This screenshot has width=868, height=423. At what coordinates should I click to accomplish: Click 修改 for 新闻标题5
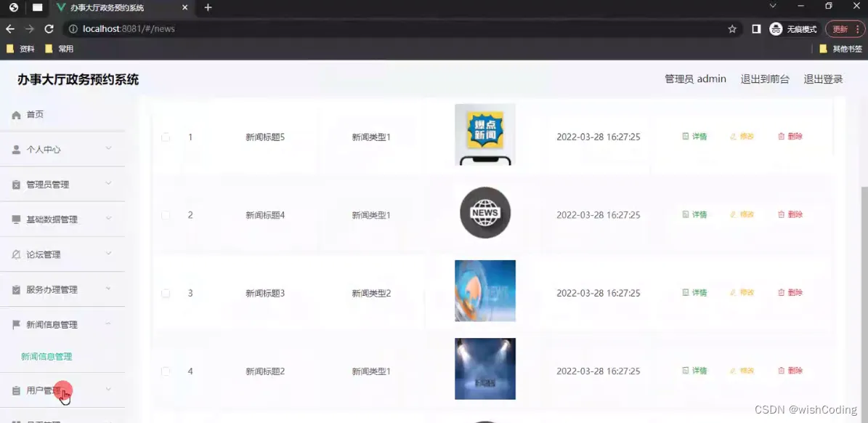(x=742, y=136)
